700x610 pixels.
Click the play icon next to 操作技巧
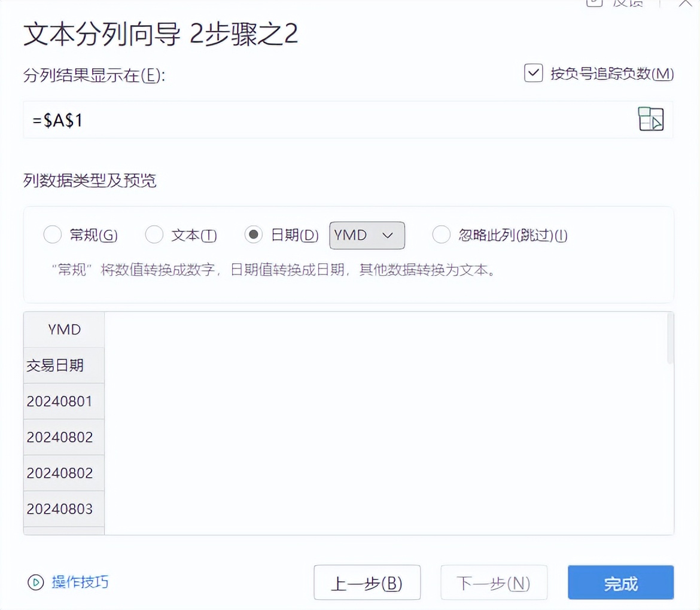point(36,582)
